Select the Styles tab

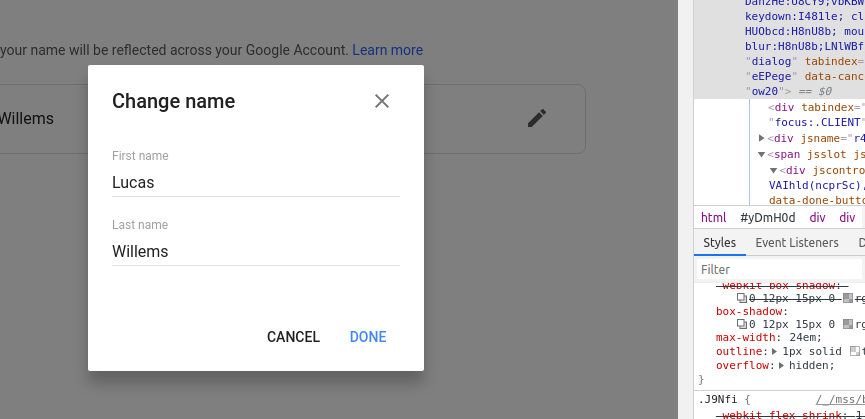(x=719, y=243)
